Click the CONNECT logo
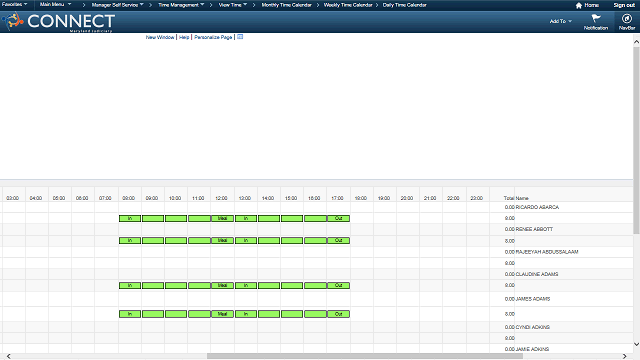 point(58,22)
